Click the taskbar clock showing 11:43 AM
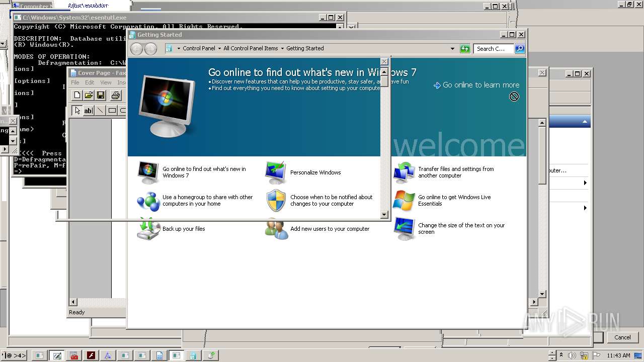Viewport: 644px width, 362px height. click(x=618, y=355)
